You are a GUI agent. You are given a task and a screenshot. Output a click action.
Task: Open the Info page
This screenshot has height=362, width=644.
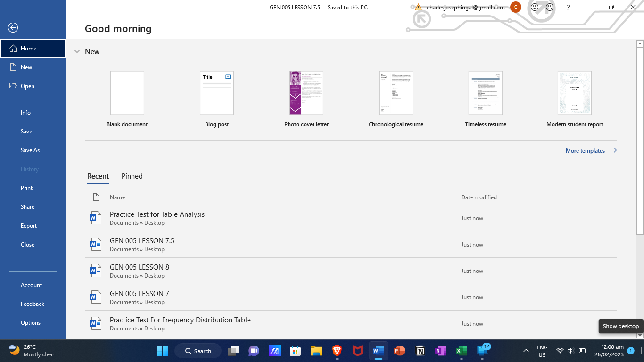[33, 112]
